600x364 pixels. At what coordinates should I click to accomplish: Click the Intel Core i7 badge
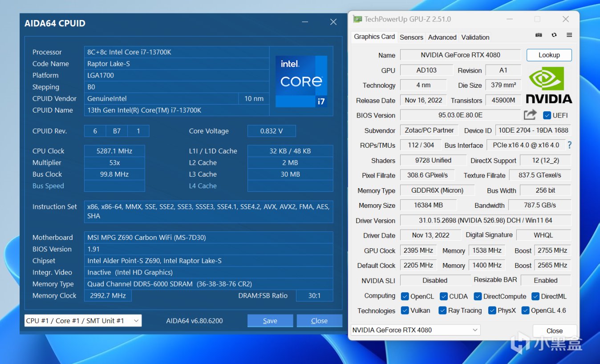click(301, 81)
